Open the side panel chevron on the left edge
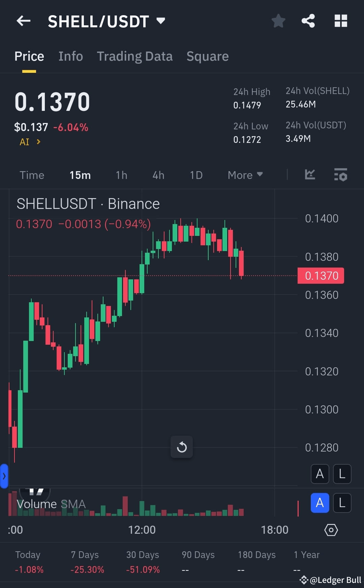The width and height of the screenshot is (364, 588). pos(4,476)
